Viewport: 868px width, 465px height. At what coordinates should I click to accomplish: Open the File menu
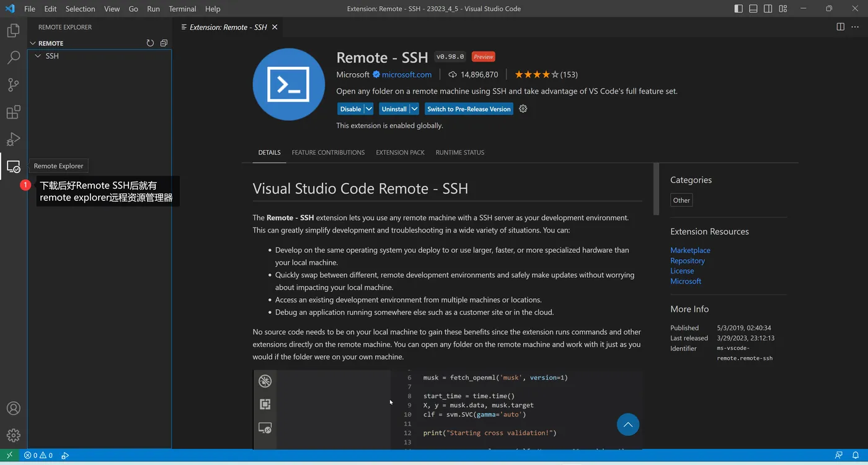click(30, 9)
